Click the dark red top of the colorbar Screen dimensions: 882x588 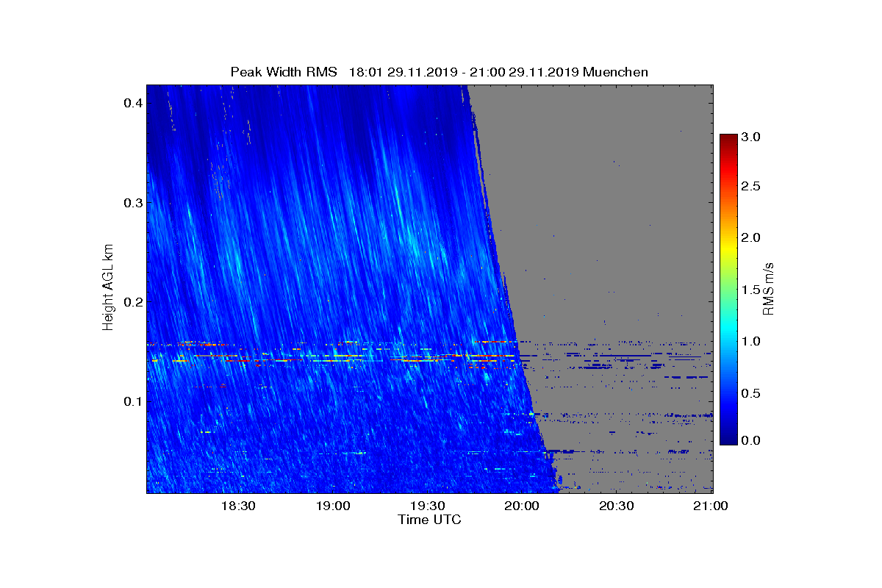728,140
